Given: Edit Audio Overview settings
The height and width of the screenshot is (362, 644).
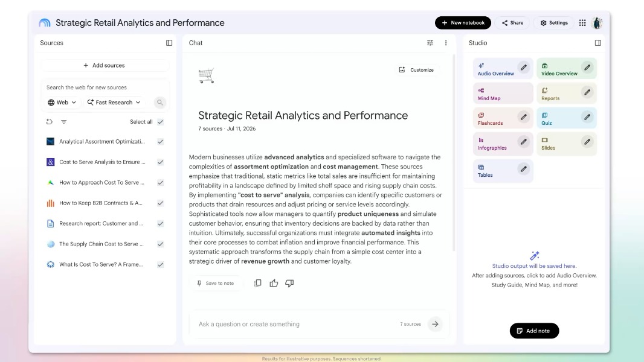Looking at the screenshot, I should pyautogui.click(x=523, y=68).
